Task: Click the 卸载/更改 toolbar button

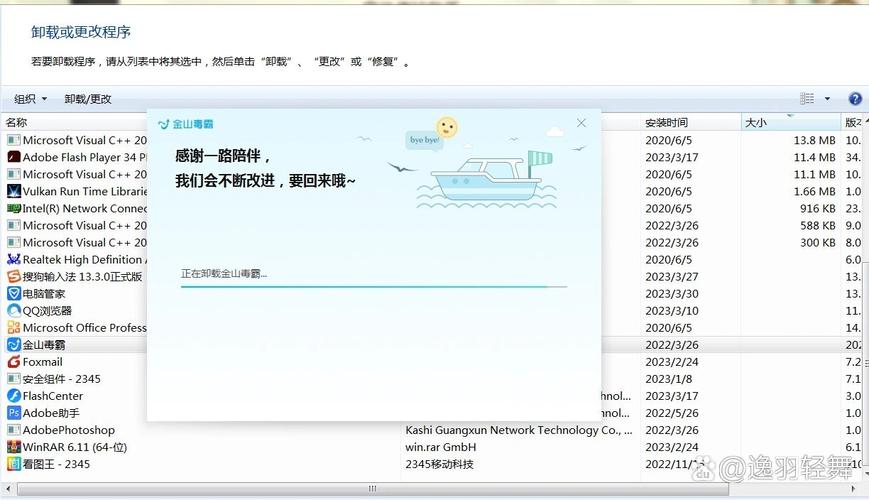Action: pos(88,99)
